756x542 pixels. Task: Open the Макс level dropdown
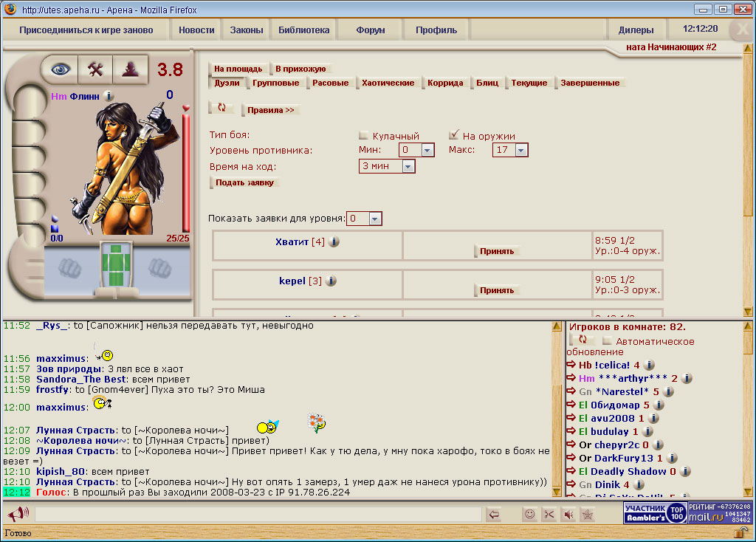[x=510, y=150]
